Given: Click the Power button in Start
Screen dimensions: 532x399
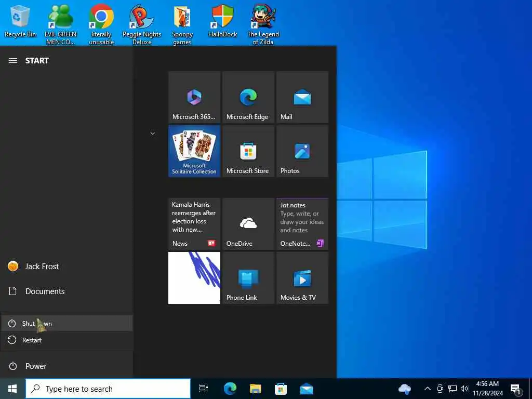Looking at the screenshot, I should point(66,366).
